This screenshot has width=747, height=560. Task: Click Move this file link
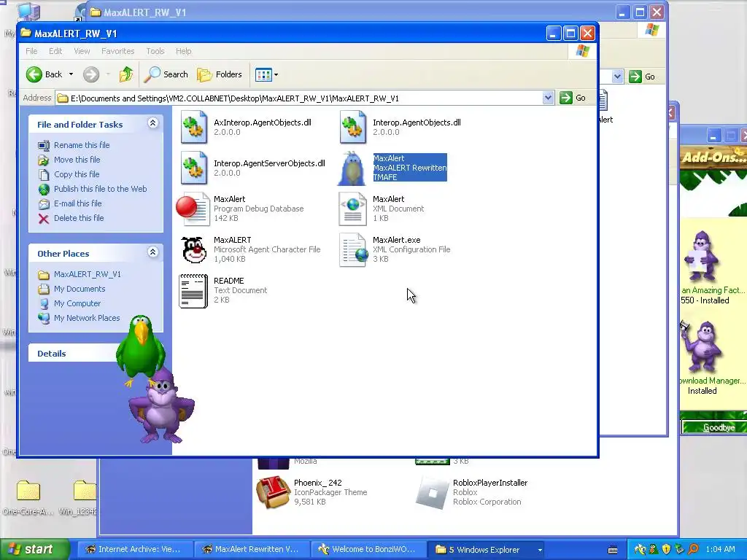(77, 160)
